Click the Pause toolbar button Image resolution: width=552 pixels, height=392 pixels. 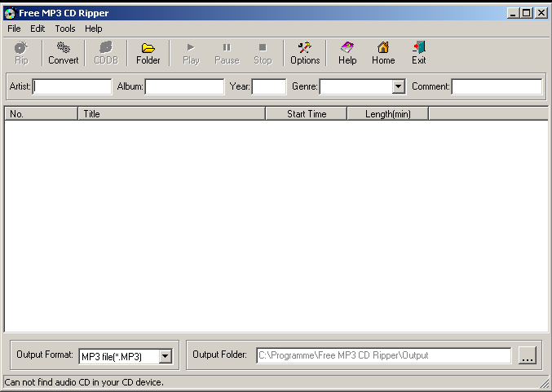227,53
